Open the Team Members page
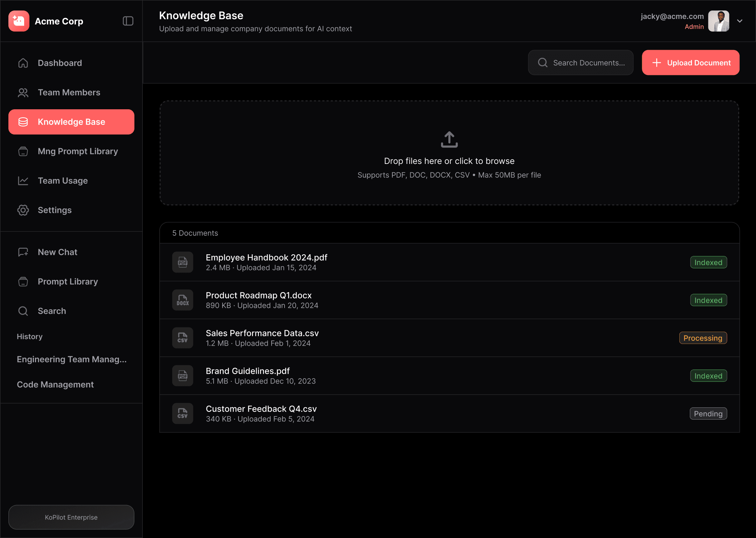The image size is (756, 538). coord(69,92)
